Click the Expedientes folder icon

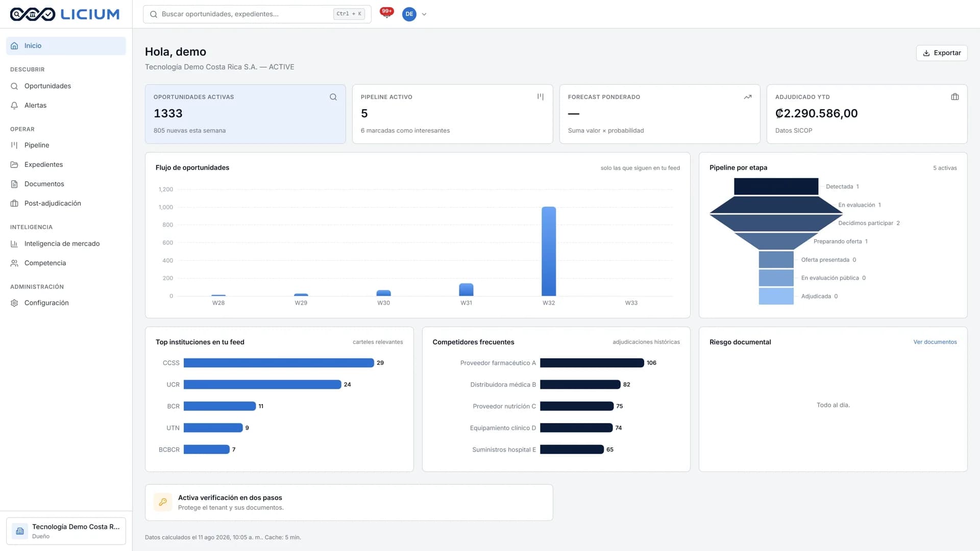(x=14, y=165)
